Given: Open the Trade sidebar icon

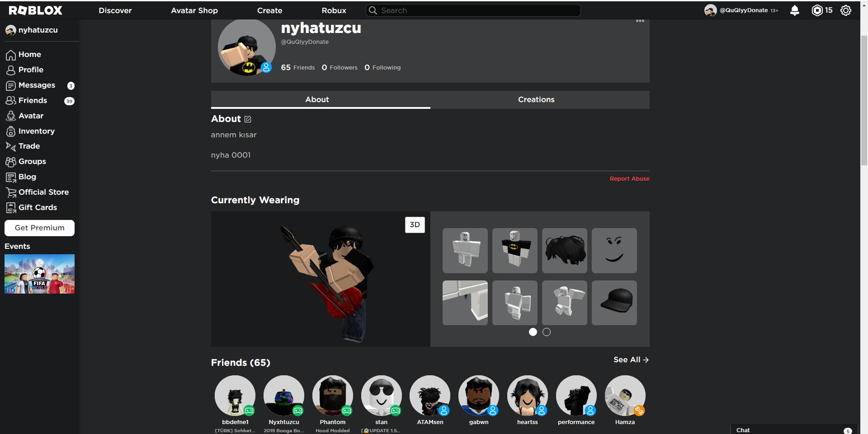Looking at the screenshot, I should (x=11, y=146).
